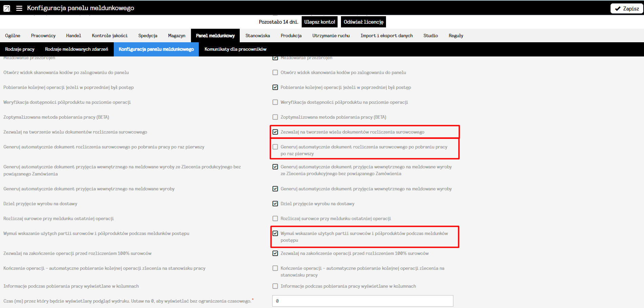Screen dimensions: 644x308
Task: Enable Zoptymalizowana metoda pobierania pracy (BETA)
Action: tap(275, 117)
